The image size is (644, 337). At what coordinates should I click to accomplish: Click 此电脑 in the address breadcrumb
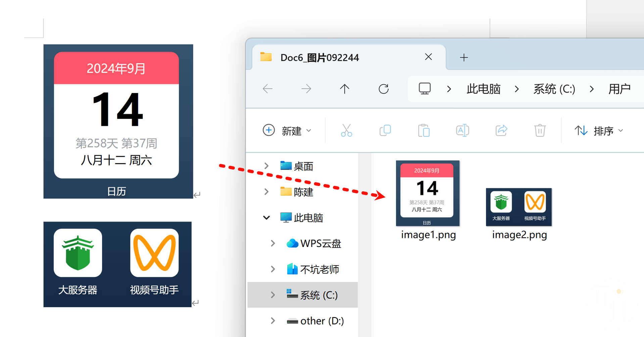484,89
